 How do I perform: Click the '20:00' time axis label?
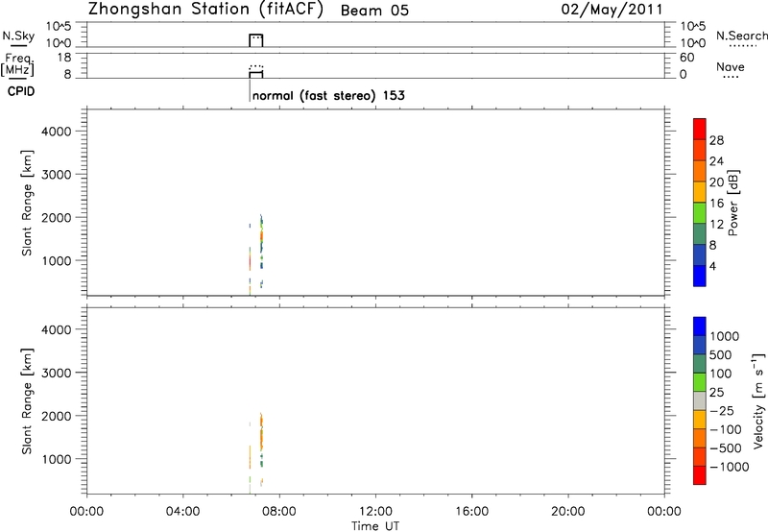[x=568, y=512]
